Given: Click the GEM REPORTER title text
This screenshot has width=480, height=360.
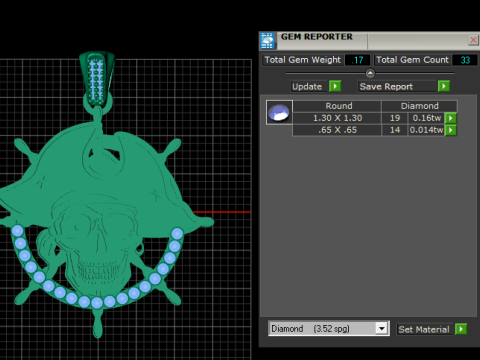Looking at the screenshot, I should pyautogui.click(x=317, y=37).
